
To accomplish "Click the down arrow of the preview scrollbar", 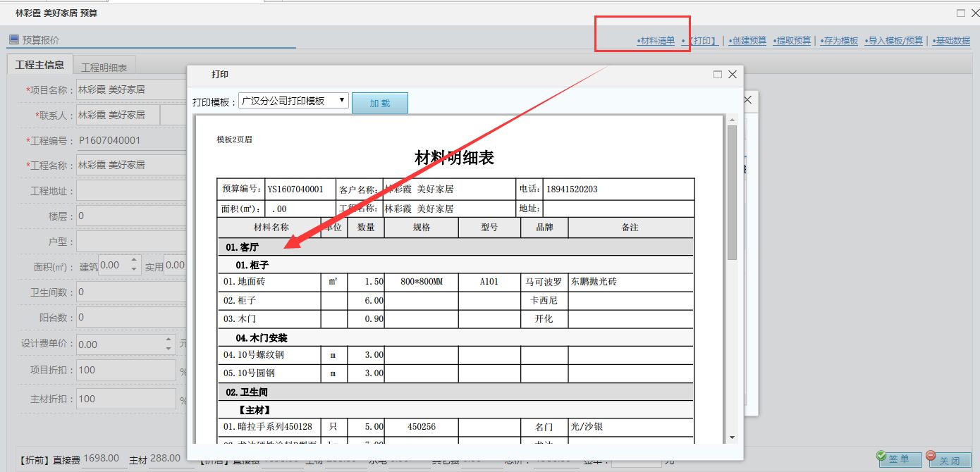I will point(733,436).
